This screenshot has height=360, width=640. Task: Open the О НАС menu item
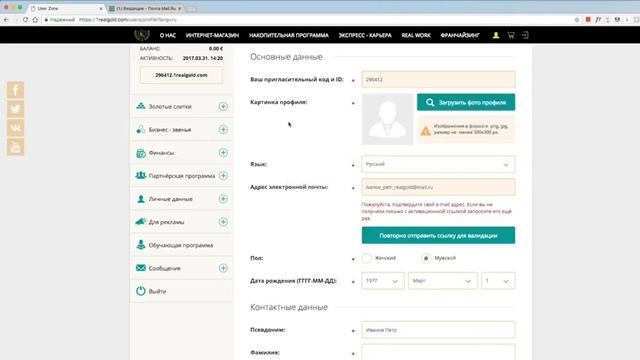(168, 36)
